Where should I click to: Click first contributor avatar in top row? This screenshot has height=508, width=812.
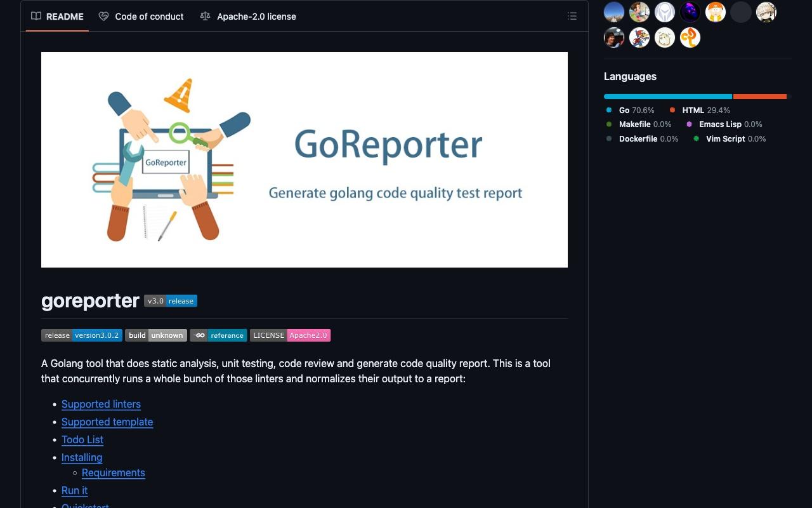614,12
